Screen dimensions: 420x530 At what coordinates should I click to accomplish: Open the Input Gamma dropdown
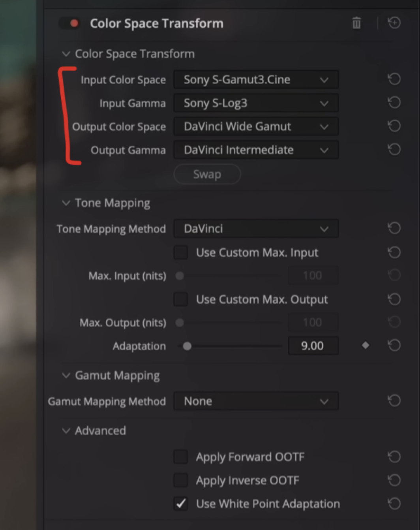tap(256, 103)
